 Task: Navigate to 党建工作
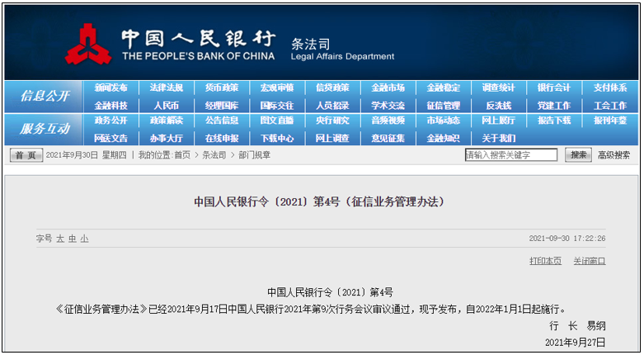click(x=554, y=106)
